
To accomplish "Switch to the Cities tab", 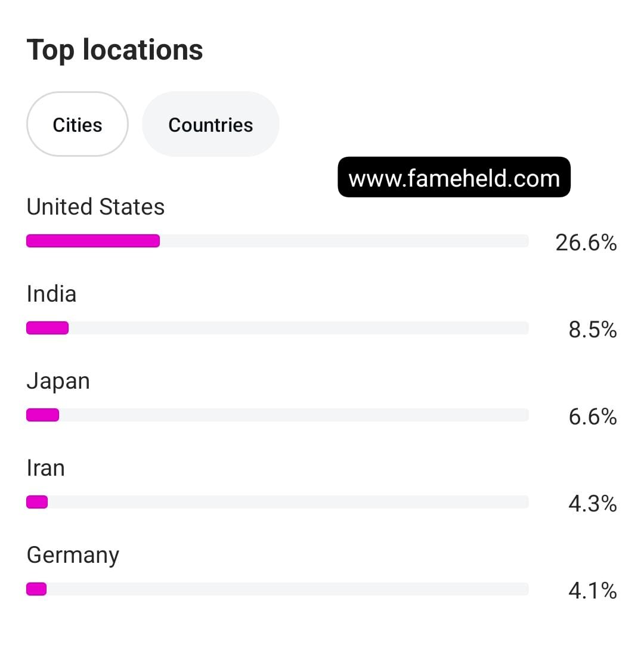I will [78, 125].
